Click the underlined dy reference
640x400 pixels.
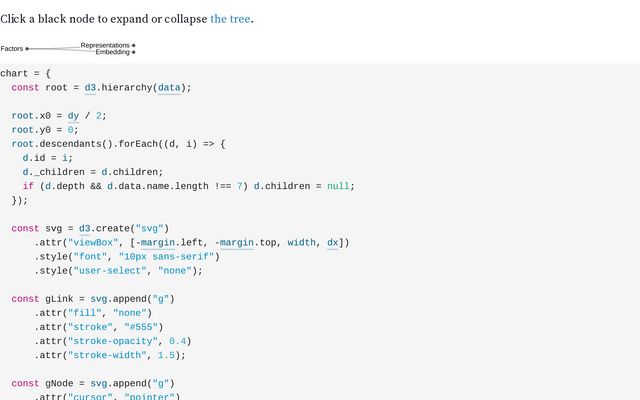(73, 116)
